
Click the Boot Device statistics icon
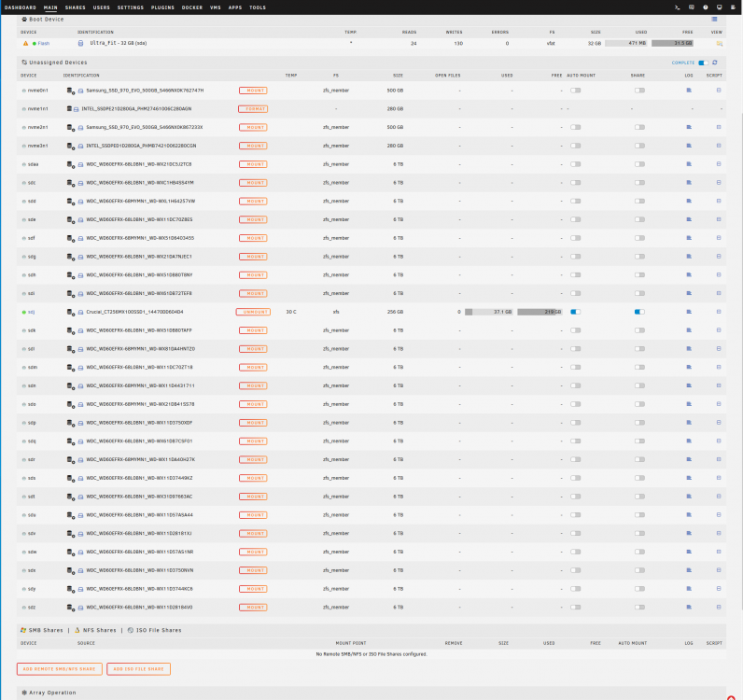click(714, 20)
